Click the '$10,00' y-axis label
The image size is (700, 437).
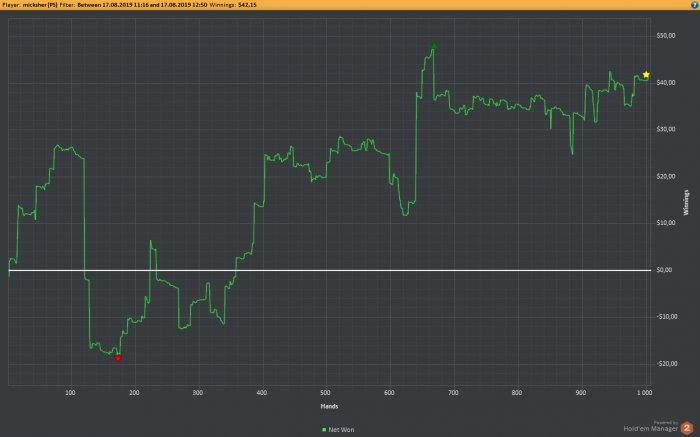click(x=666, y=223)
